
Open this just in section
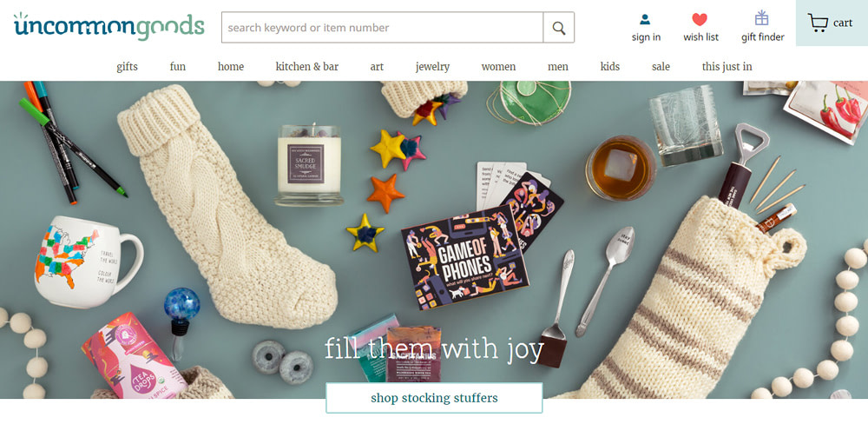[x=727, y=67]
